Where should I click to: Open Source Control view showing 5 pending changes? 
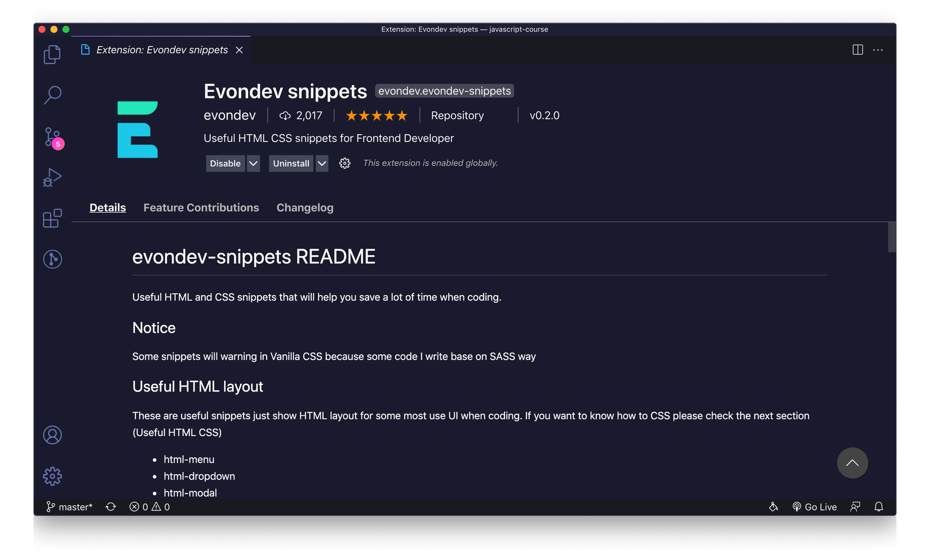pyautogui.click(x=52, y=136)
